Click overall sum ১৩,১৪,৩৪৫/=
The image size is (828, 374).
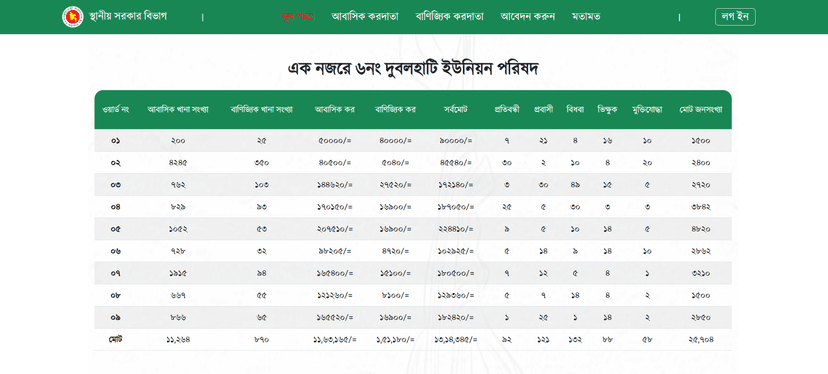456,340
